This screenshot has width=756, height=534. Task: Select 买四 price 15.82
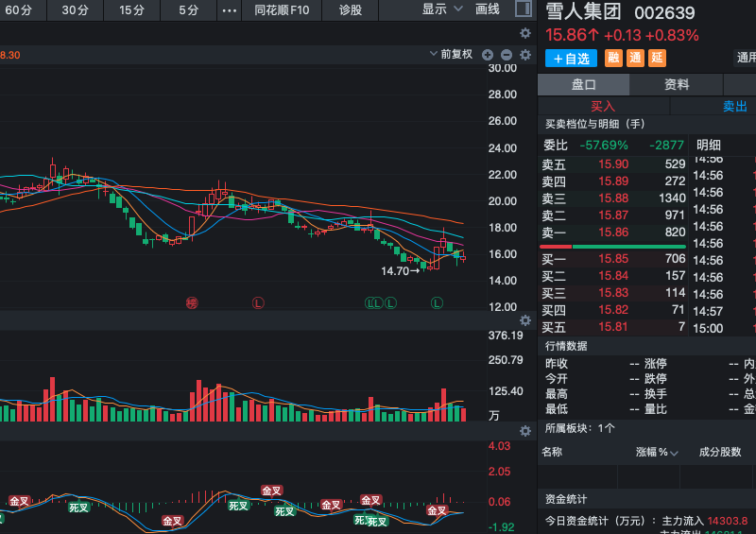click(613, 310)
